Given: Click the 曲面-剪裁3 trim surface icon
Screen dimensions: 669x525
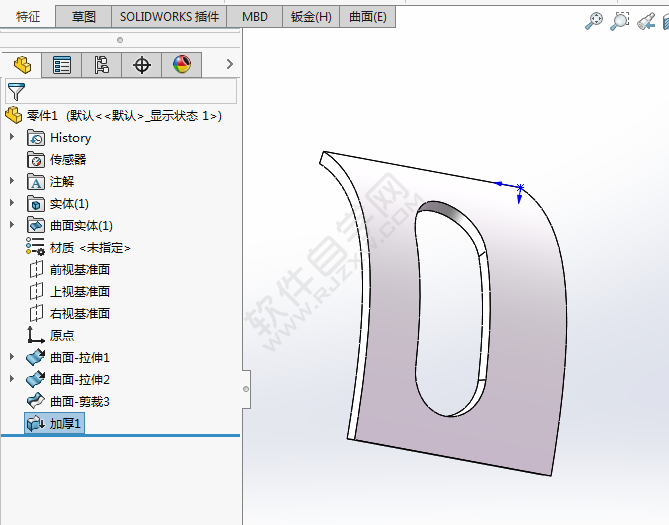Looking at the screenshot, I should pyautogui.click(x=35, y=401).
